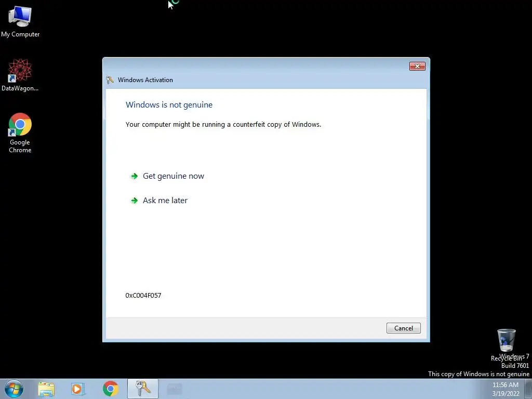Select the DataWagon desktop shortcut
This screenshot has height=399, width=532.
pyautogui.click(x=20, y=75)
